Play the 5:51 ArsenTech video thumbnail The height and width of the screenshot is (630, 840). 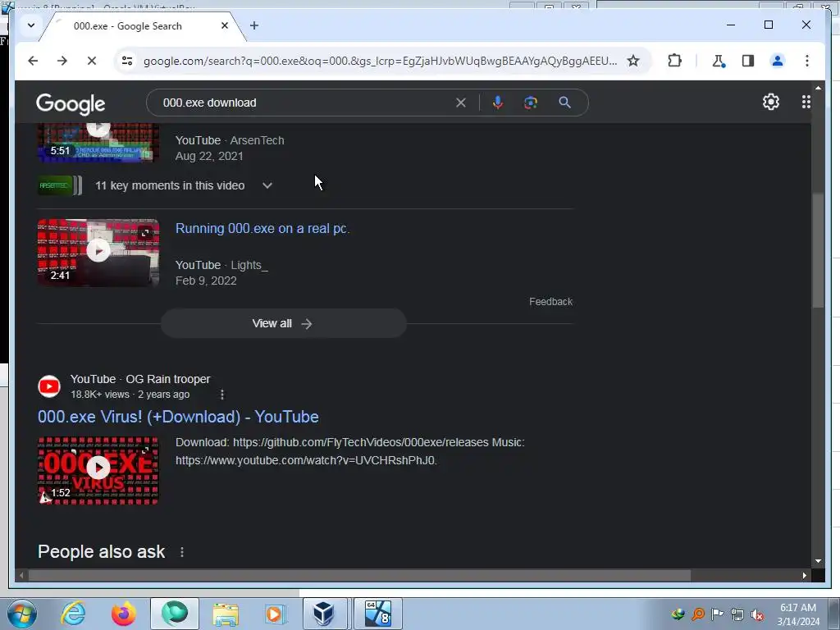point(98,142)
